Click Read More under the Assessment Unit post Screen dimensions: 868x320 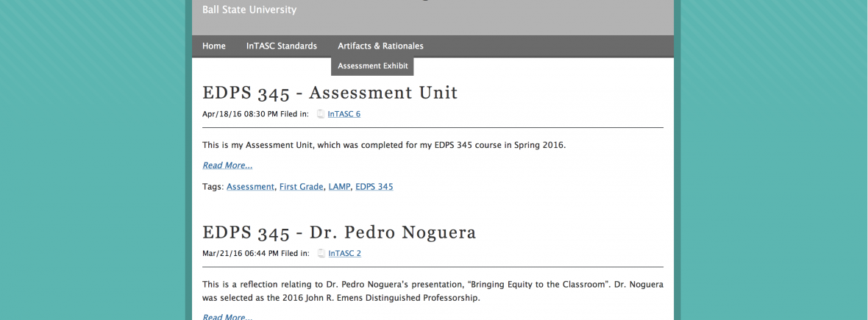(227, 166)
